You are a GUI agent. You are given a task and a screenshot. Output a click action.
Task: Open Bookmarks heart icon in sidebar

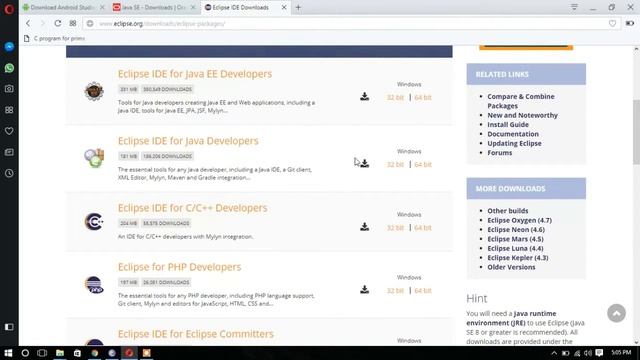click(9, 131)
